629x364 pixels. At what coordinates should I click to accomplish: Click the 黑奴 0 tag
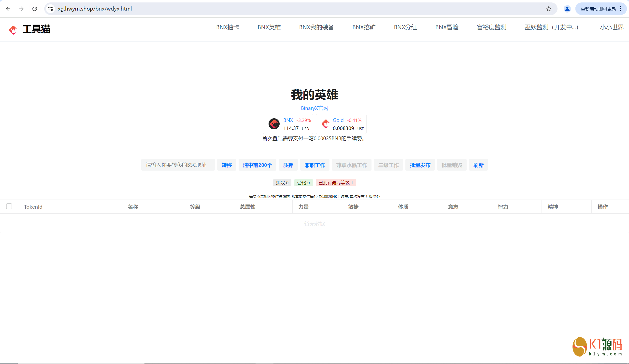[x=282, y=183]
